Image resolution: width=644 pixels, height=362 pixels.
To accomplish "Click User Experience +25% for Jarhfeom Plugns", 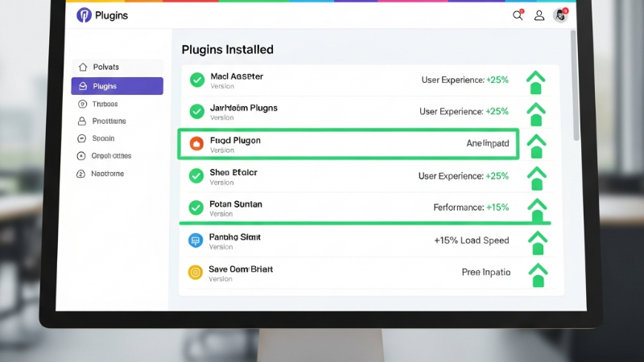I will click(x=464, y=111).
